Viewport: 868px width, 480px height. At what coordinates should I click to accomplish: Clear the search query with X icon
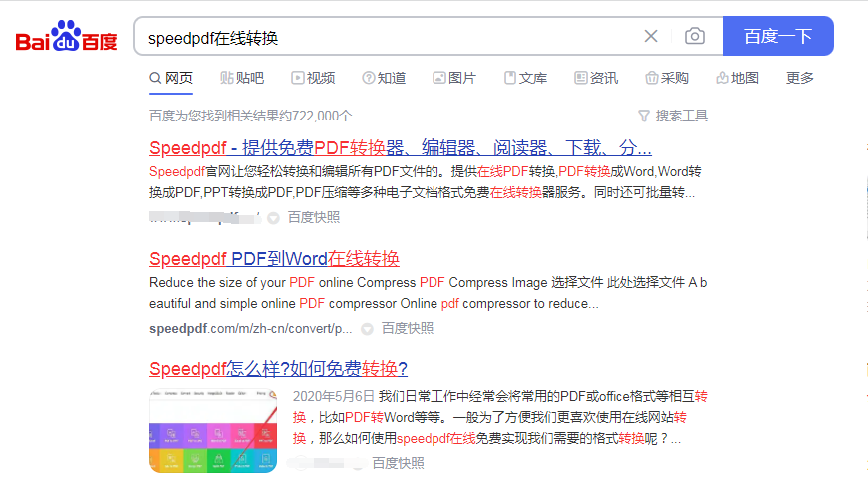point(651,37)
